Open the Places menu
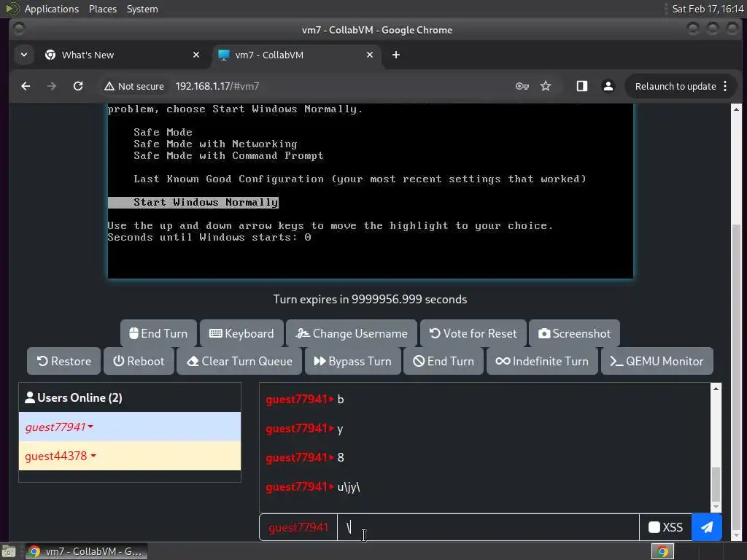747x560 pixels. (x=102, y=9)
